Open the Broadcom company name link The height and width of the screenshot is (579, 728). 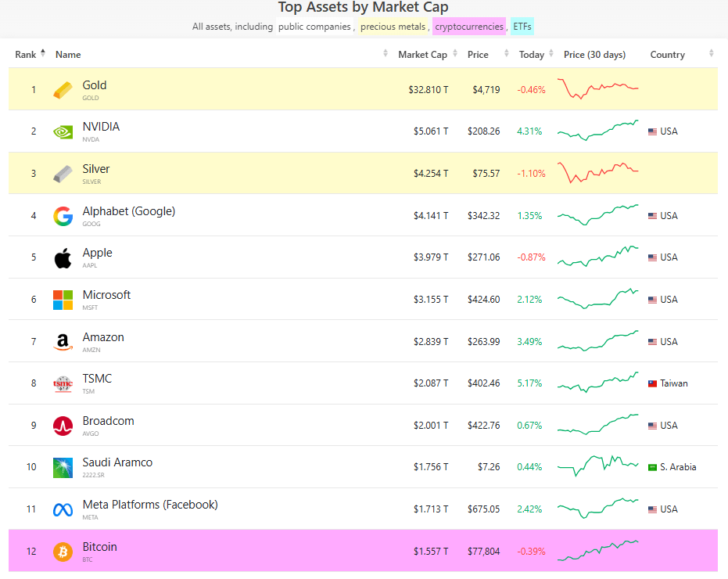click(x=108, y=421)
